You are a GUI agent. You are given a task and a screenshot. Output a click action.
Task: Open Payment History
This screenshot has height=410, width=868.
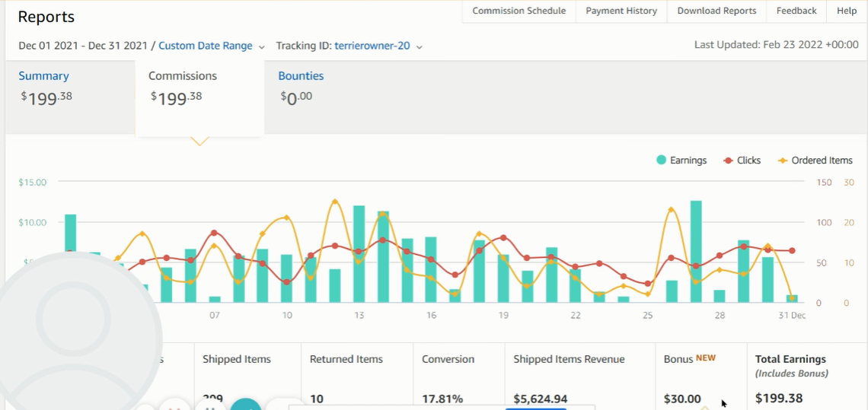coord(621,11)
